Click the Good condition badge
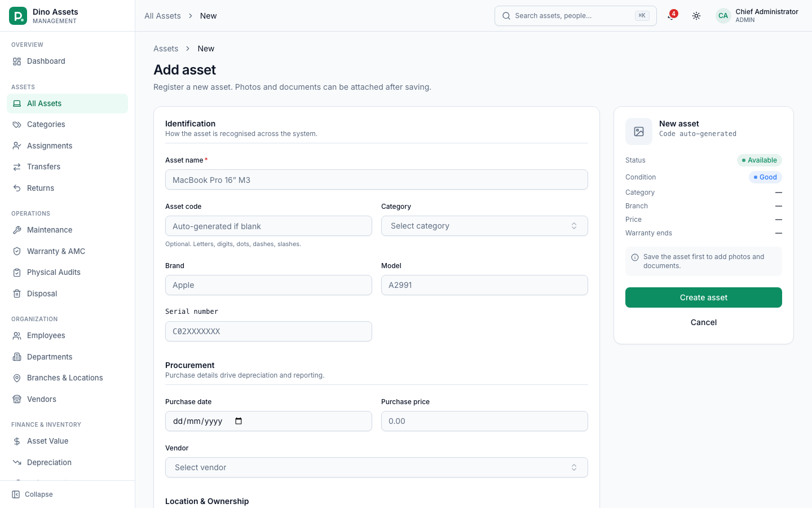This screenshot has height=508, width=812. [765, 177]
